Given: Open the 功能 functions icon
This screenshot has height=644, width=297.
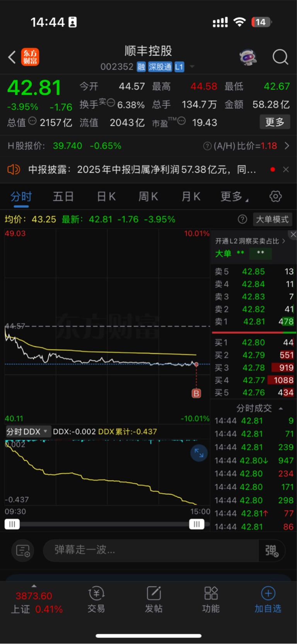Looking at the screenshot, I should click(x=211, y=600).
